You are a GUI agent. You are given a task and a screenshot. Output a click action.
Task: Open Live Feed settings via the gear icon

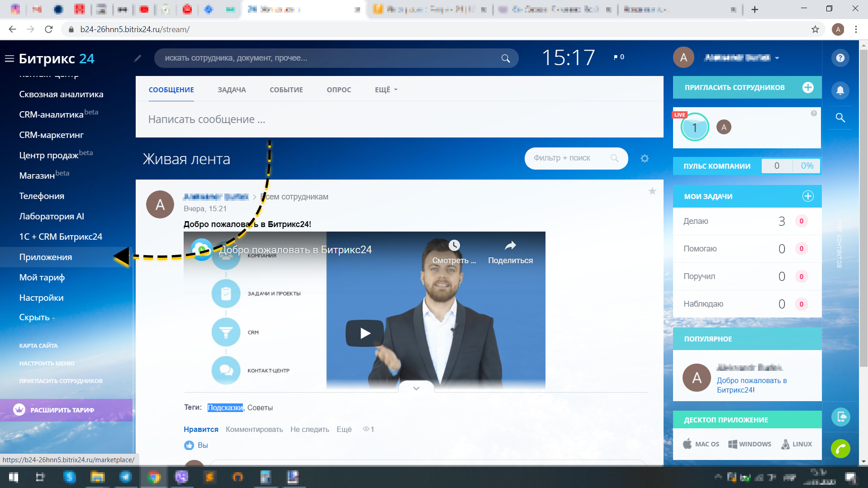tap(645, 158)
